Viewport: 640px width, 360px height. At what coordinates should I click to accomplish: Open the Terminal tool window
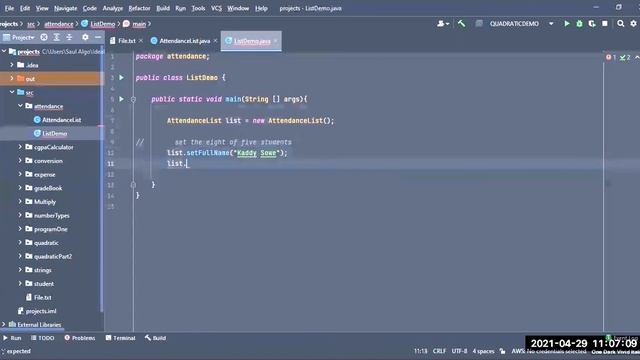120,338
